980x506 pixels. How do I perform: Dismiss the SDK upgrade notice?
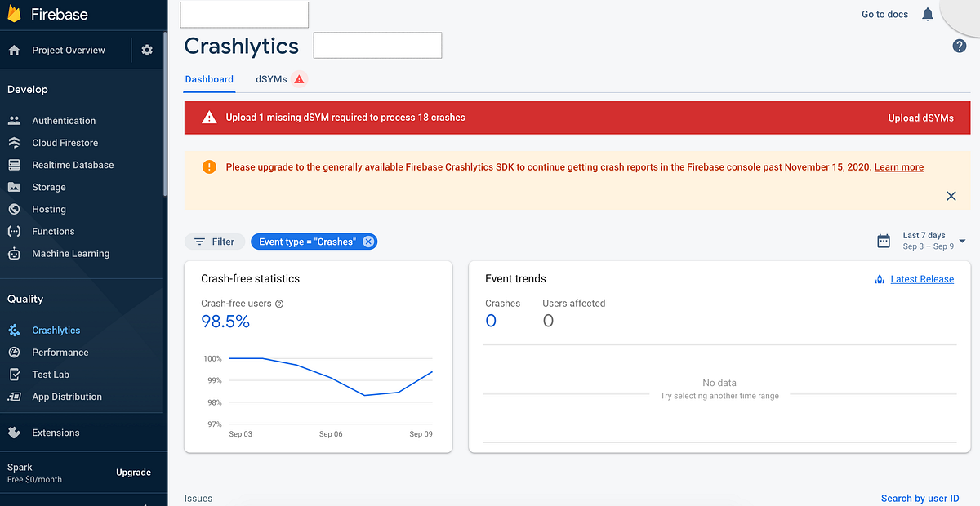(x=951, y=196)
